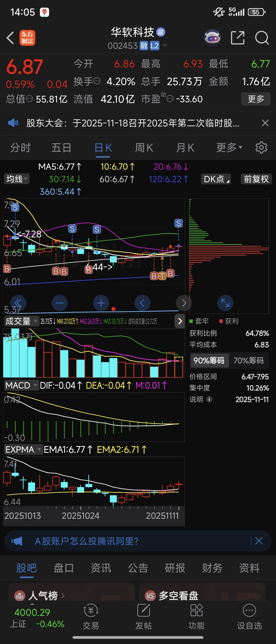Dismiss the 股东大会 announcement banner

(x=265, y=123)
